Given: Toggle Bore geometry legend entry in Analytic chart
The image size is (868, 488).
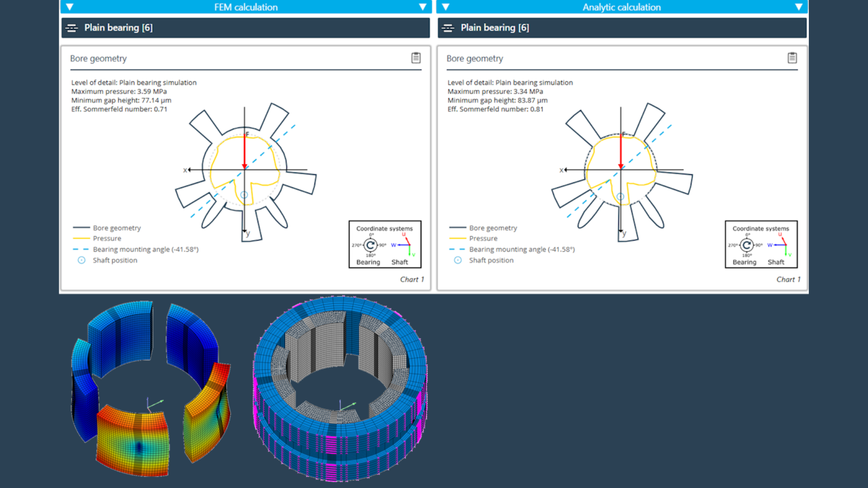Looking at the screenshot, I should coord(483,228).
